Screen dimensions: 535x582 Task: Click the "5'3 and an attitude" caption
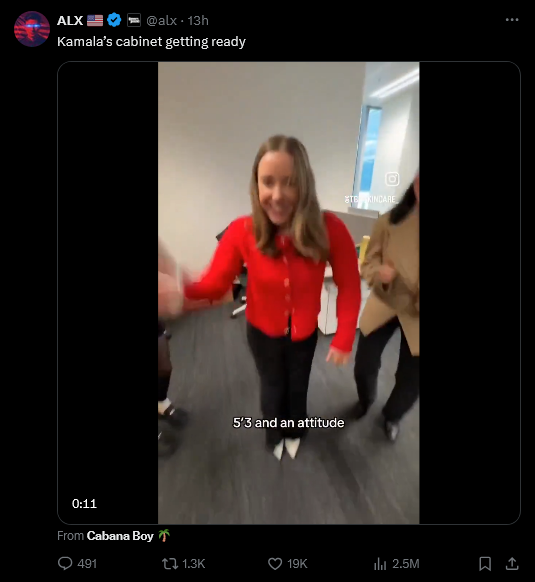tap(288, 423)
